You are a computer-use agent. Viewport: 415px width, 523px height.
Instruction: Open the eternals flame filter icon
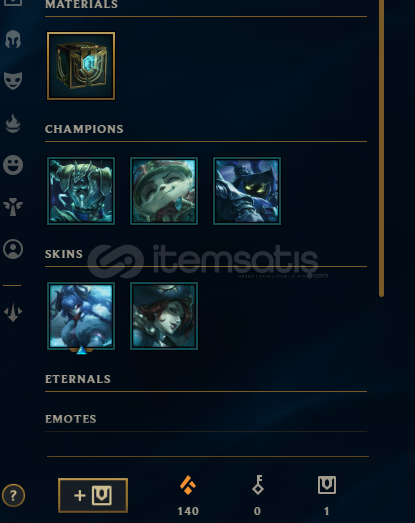(13, 123)
